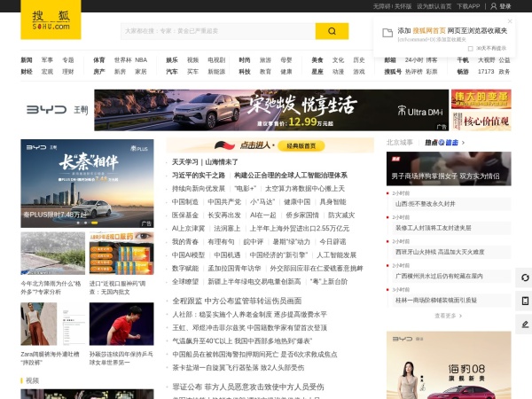
Task: Open the 新闻 navigation link
Action: click(x=27, y=60)
